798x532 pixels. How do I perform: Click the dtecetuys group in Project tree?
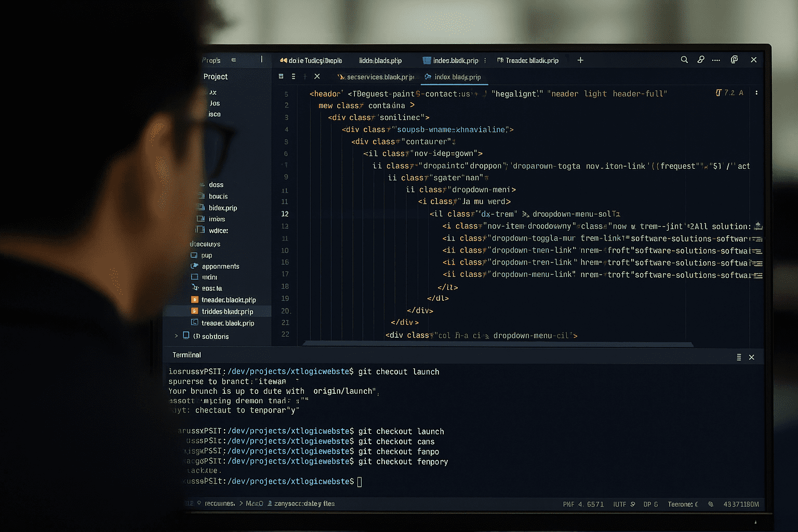click(x=205, y=244)
